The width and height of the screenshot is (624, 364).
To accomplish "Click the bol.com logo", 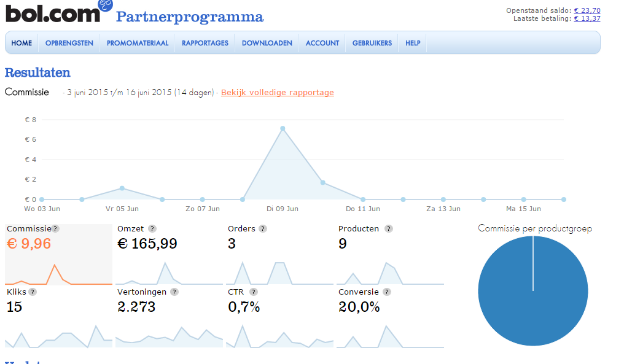I will tap(60, 12).
